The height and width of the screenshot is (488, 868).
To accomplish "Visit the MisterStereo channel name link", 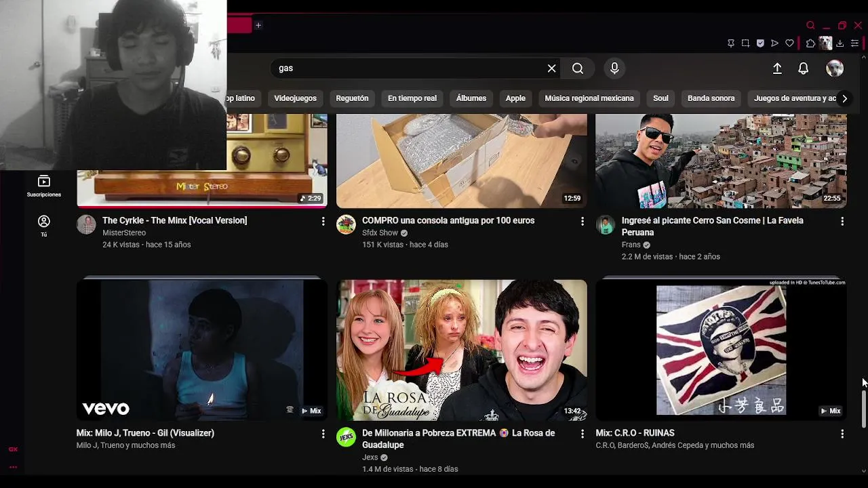I will click(124, 232).
